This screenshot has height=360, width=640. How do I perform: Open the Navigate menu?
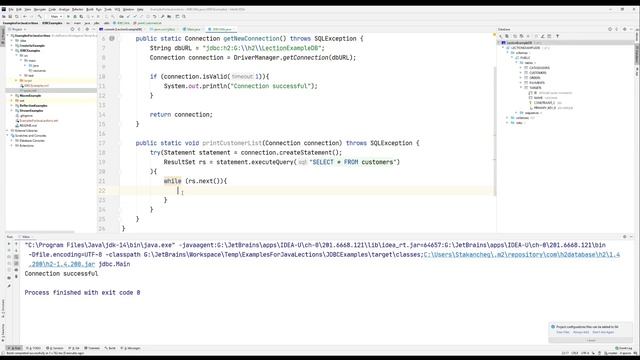pos(40,9)
